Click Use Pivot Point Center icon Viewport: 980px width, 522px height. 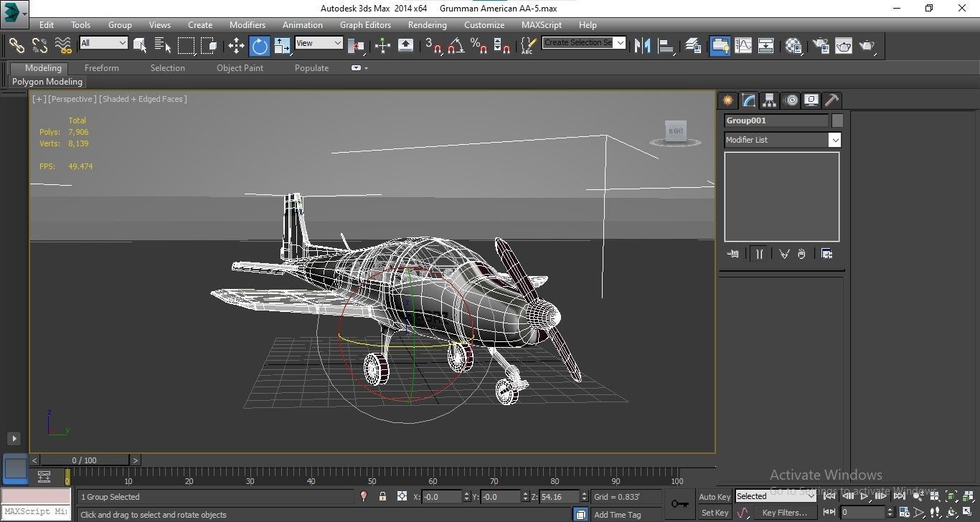tap(356, 46)
